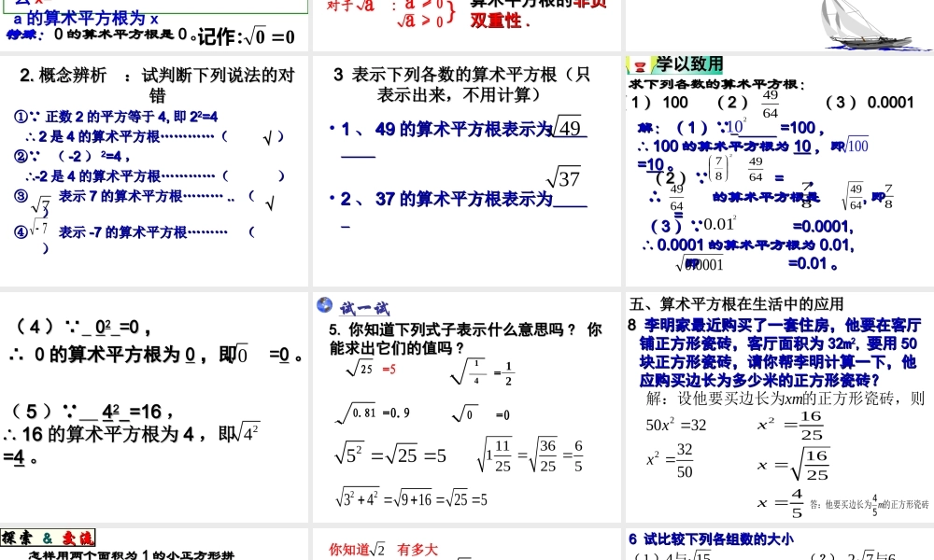
Task: Click the final answer 'x = 4/5'
Action: click(780, 503)
